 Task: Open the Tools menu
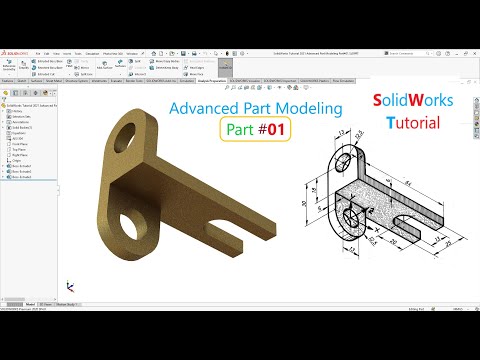click(78, 53)
